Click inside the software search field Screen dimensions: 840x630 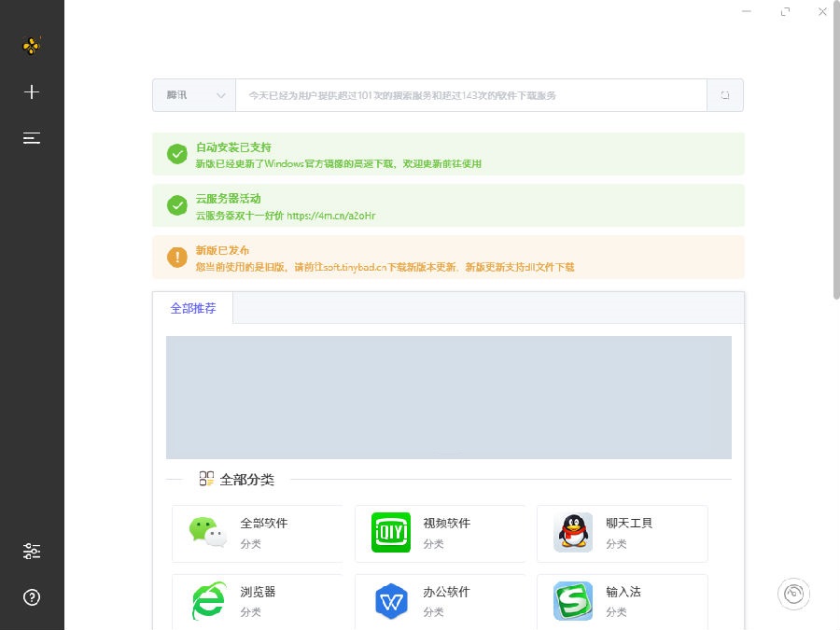click(x=467, y=94)
